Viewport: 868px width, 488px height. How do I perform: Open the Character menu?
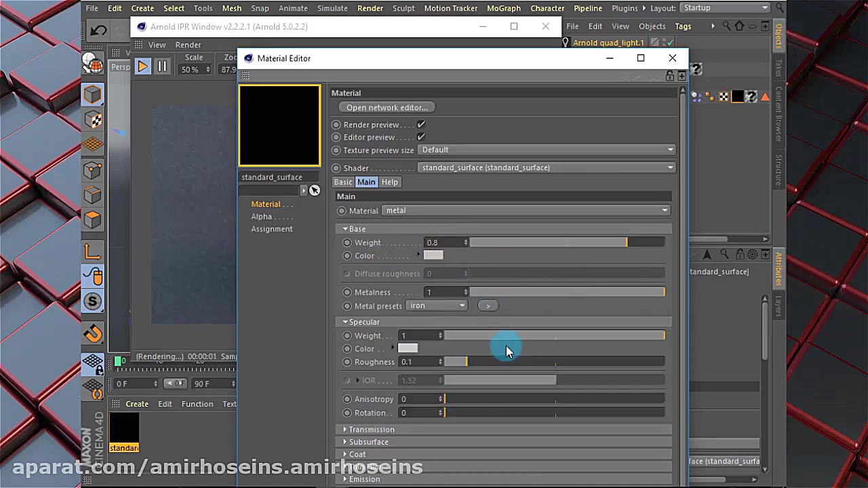pos(547,8)
